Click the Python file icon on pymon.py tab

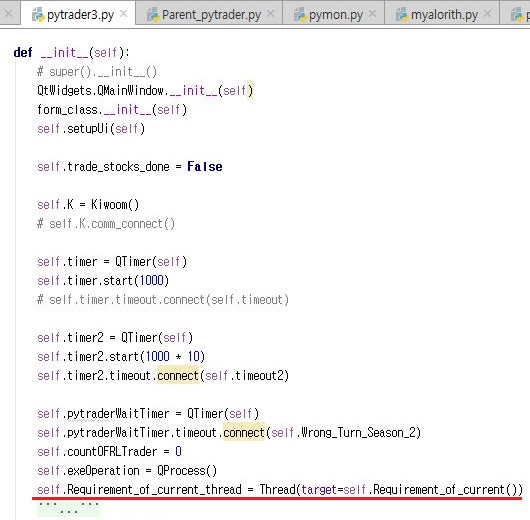click(x=300, y=15)
